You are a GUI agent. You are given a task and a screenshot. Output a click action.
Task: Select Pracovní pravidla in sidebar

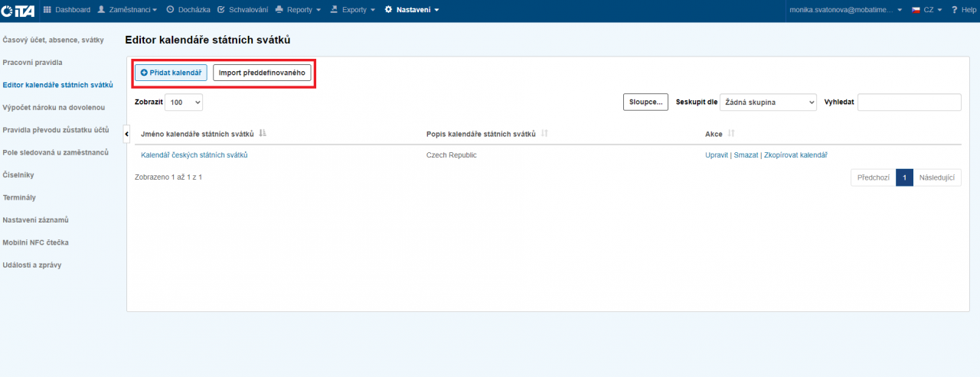coord(32,63)
